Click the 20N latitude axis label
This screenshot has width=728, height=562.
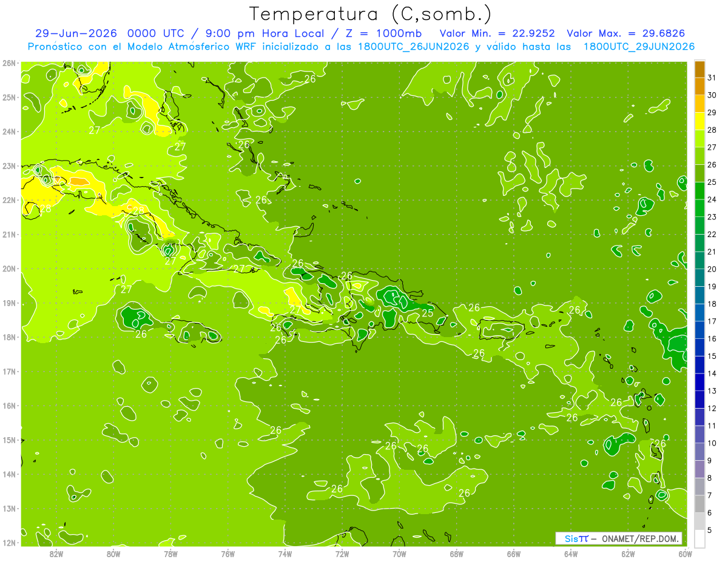[8, 269]
